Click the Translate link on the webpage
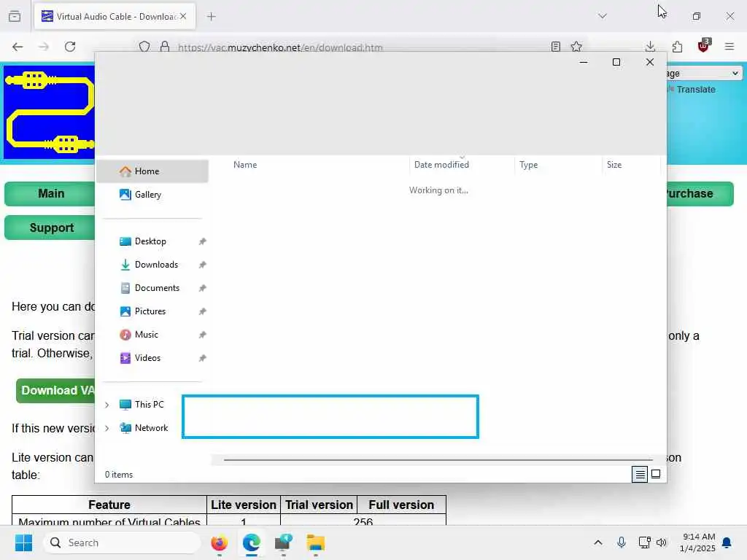The height and width of the screenshot is (560, 747). (x=695, y=90)
